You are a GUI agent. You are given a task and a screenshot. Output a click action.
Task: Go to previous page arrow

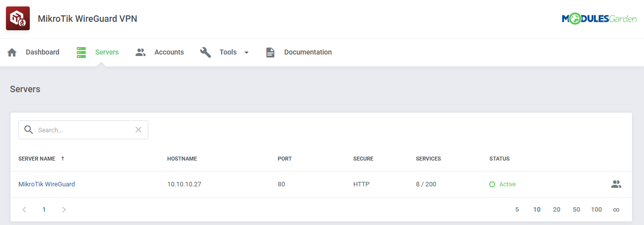click(24, 210)
